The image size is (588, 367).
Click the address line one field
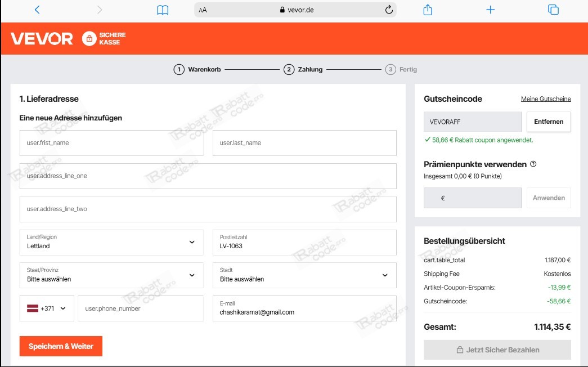pyautogui.click(x=208, y=176)
